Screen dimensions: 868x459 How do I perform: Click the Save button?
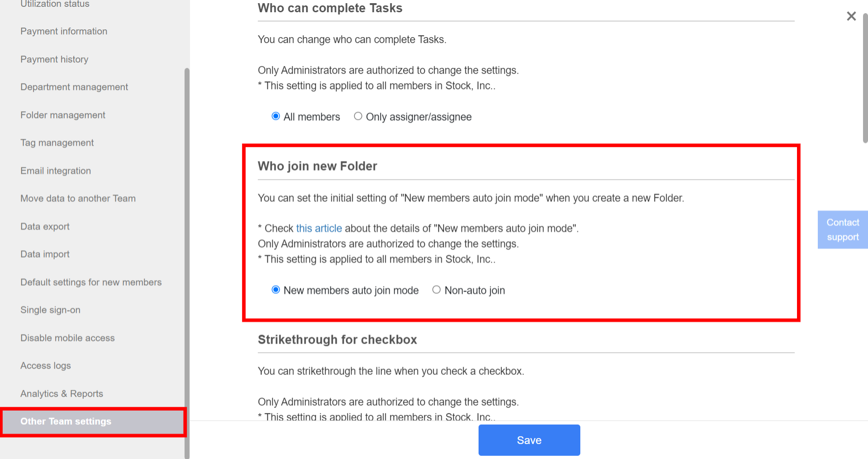pos(528,440)
